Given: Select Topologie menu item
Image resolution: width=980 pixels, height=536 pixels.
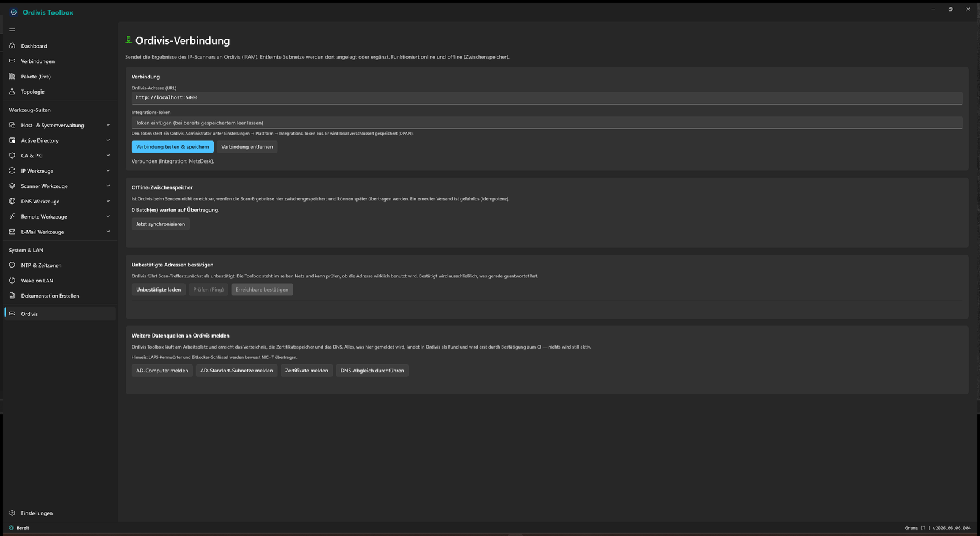Looking at the screenshot, I should (x=60, y=92).
